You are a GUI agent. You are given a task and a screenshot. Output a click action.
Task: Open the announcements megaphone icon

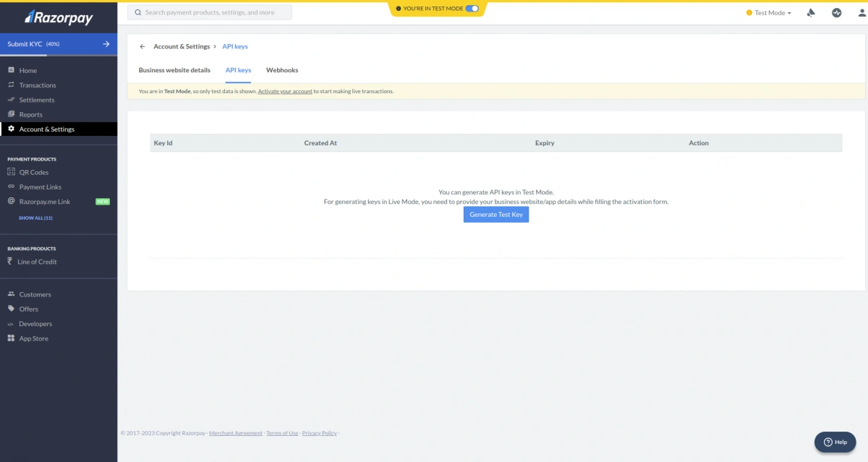click(x=810, y=12)
